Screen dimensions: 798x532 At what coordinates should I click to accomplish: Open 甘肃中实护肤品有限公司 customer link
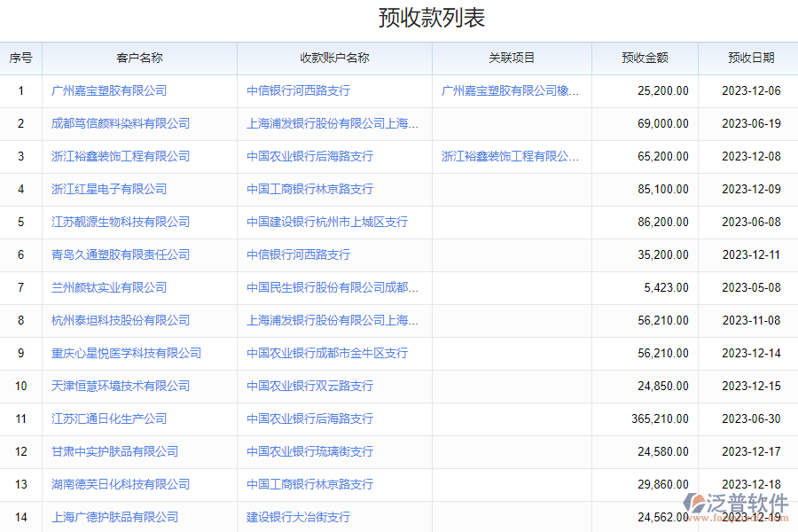tap(114, 451)
